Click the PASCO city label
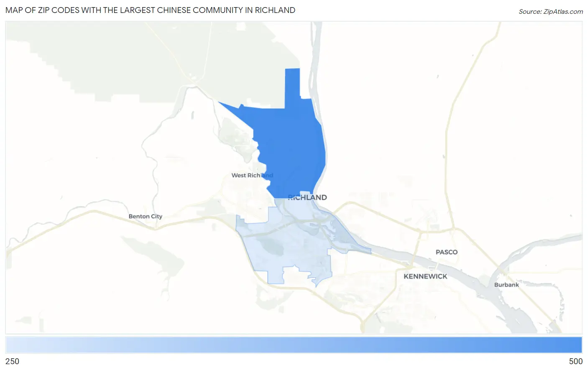 [x=447, y=252]
